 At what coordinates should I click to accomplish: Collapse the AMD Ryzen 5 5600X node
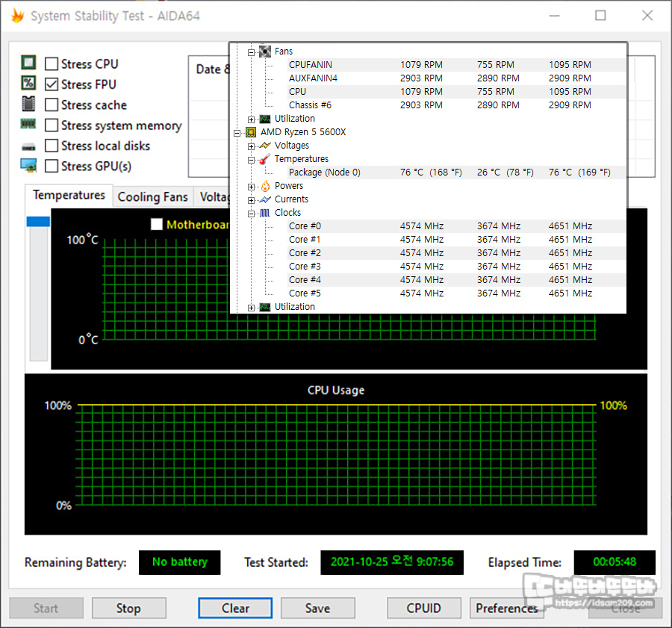point(237,133)
